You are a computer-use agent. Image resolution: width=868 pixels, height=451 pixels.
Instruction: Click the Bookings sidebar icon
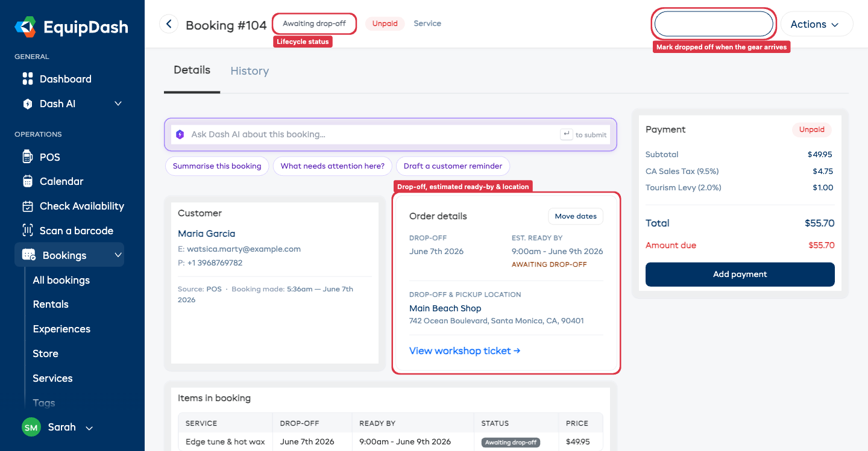click(28, 255)
